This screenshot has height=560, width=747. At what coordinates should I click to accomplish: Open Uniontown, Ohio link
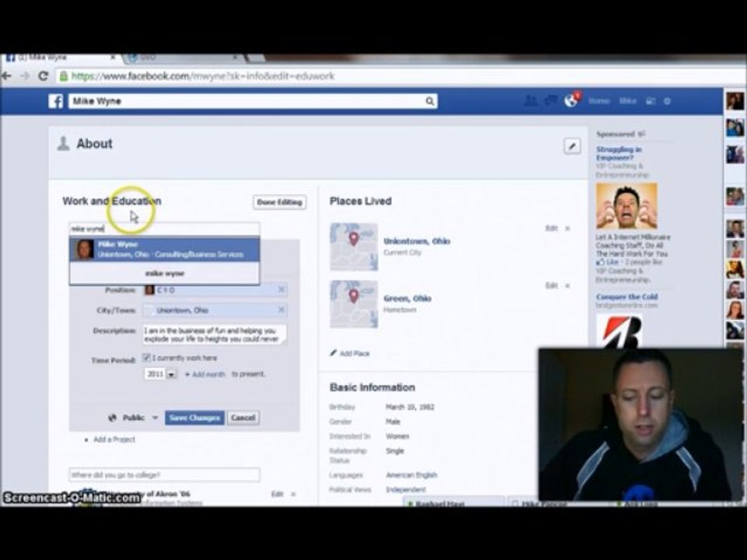click(417, 241)
